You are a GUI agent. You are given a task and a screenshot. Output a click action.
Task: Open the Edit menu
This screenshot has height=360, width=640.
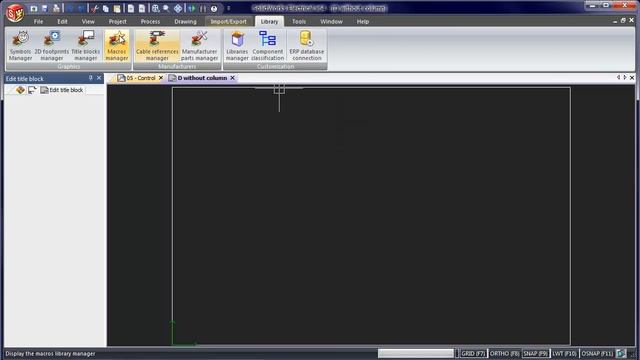tap(62, 21)
